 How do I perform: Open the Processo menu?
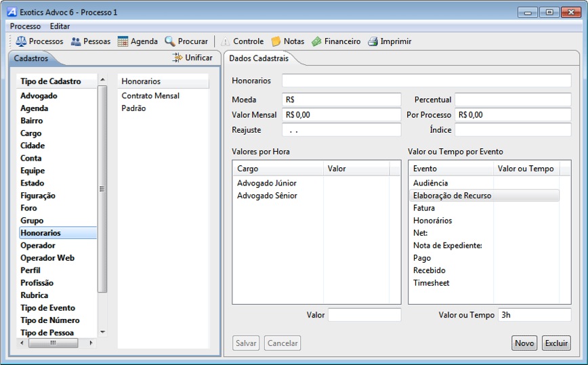point(25,26)
